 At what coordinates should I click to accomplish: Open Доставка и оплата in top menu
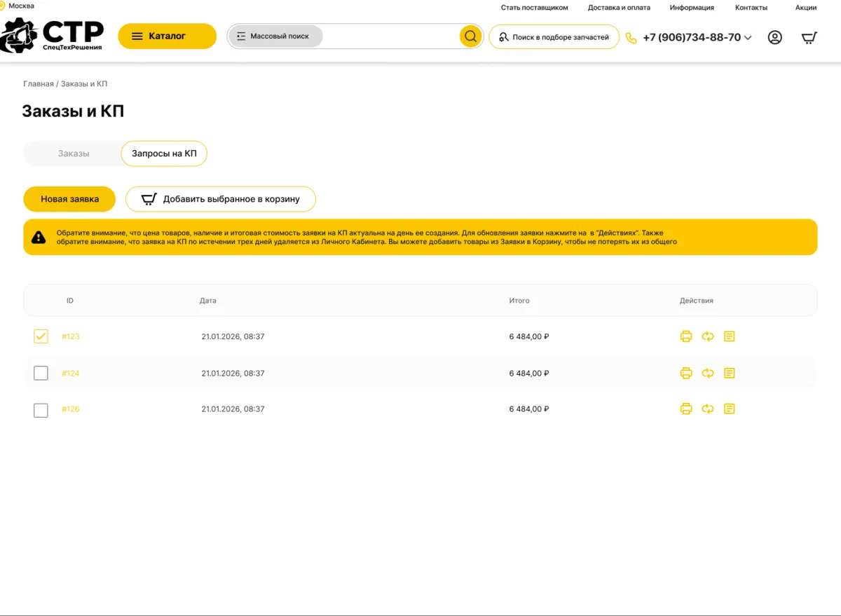[x=619, y=8]
